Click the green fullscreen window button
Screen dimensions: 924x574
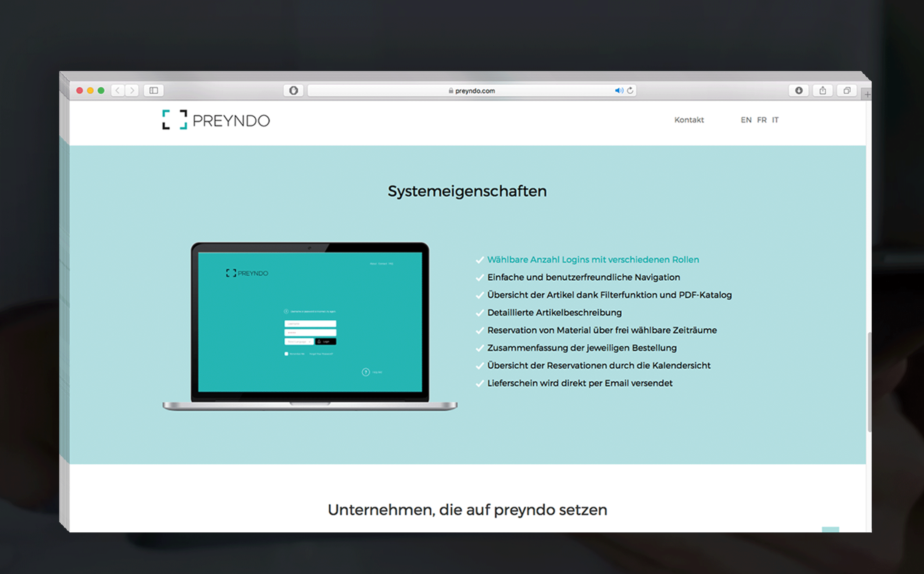(101, 90)
